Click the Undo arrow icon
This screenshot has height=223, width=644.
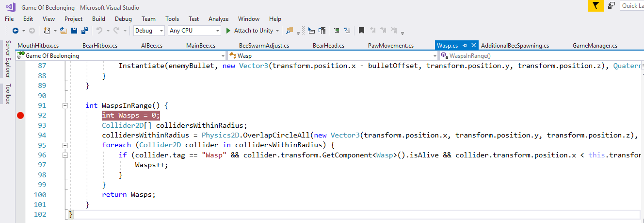pos(99,31)
